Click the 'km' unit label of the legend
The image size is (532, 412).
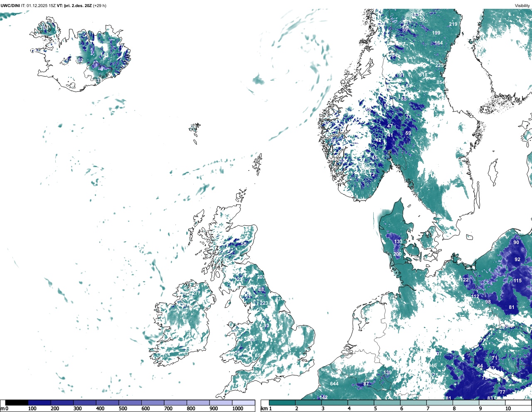click(x=264, y=409)
